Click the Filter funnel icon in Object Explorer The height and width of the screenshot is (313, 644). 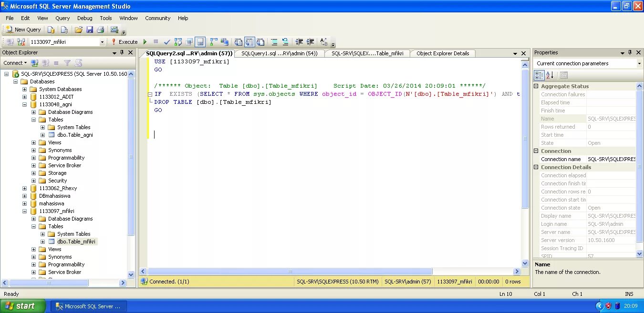[67, 63]
